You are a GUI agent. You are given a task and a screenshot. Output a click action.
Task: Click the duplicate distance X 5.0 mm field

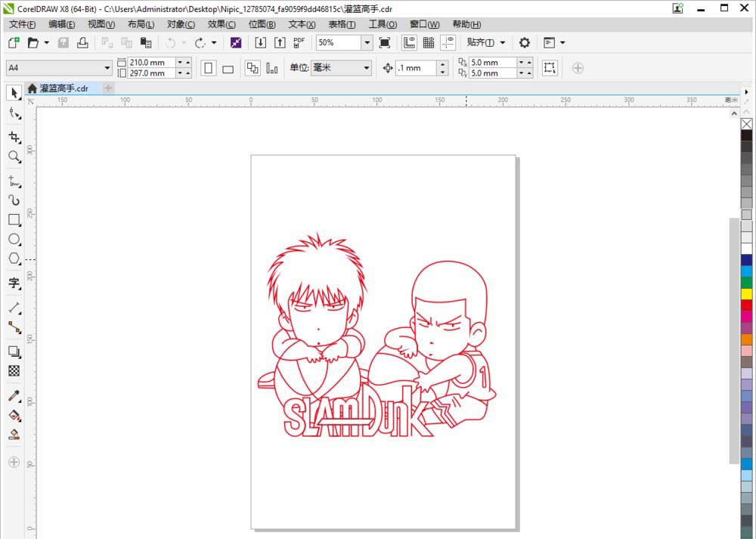click(x=492, y=62)
